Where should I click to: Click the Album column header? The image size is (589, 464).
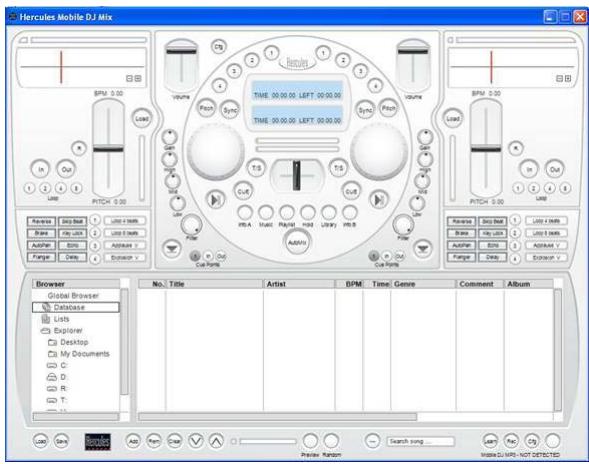click(x=529, y=284)
